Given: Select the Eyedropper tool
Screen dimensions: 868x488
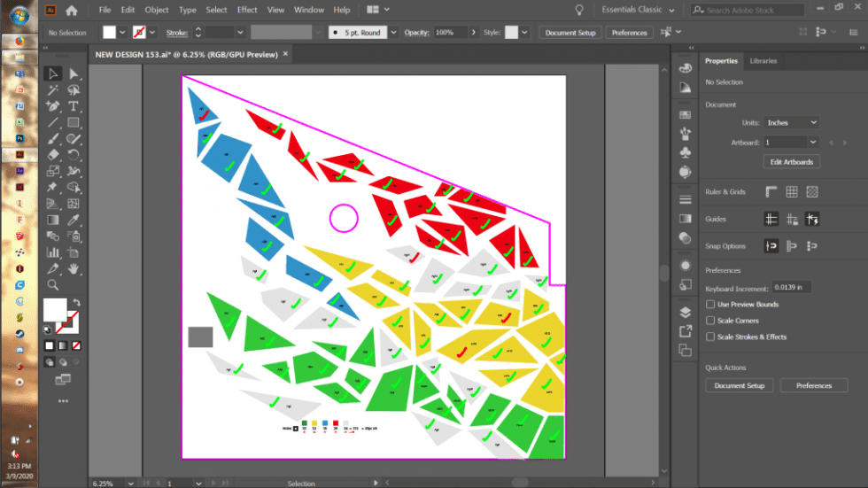Looking at the screenshot, I should click(74, 220).
